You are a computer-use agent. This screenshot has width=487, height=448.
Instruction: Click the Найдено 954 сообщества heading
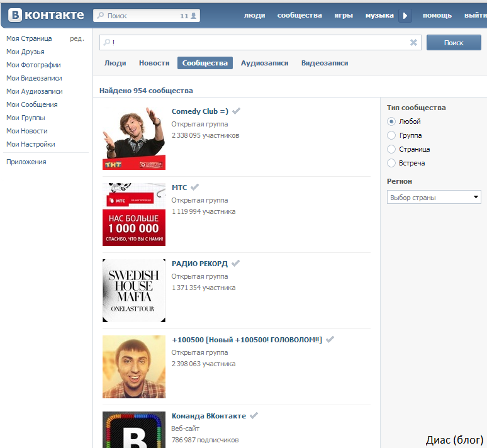coord(146,91)
